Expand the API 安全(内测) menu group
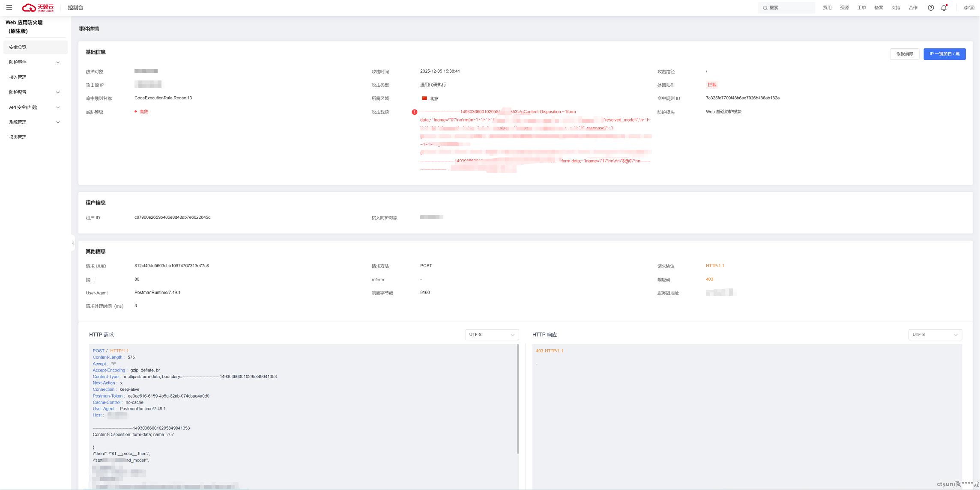Screen dimensions: 980x490 click(x=35, y=107)
